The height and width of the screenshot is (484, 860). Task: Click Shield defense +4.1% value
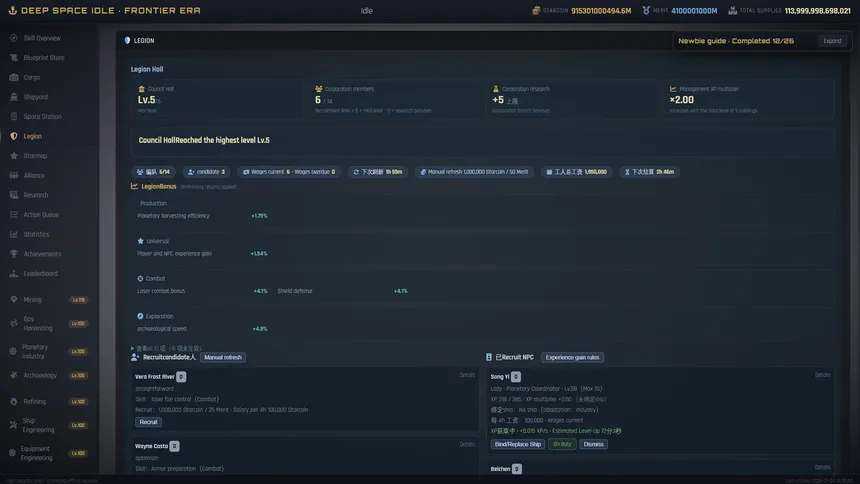tap(400, 291)
